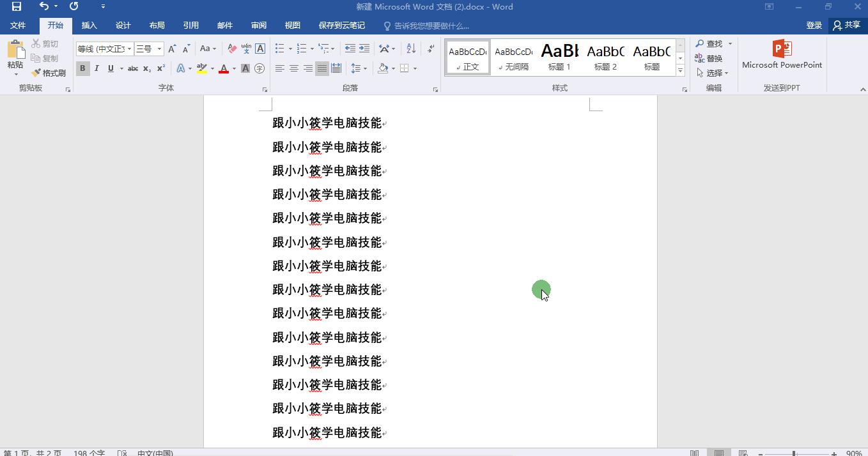Open the Pinyin guide tool
Image resolution: width=868 pixels, height=456 pixels.
click(x=245, y=49)
